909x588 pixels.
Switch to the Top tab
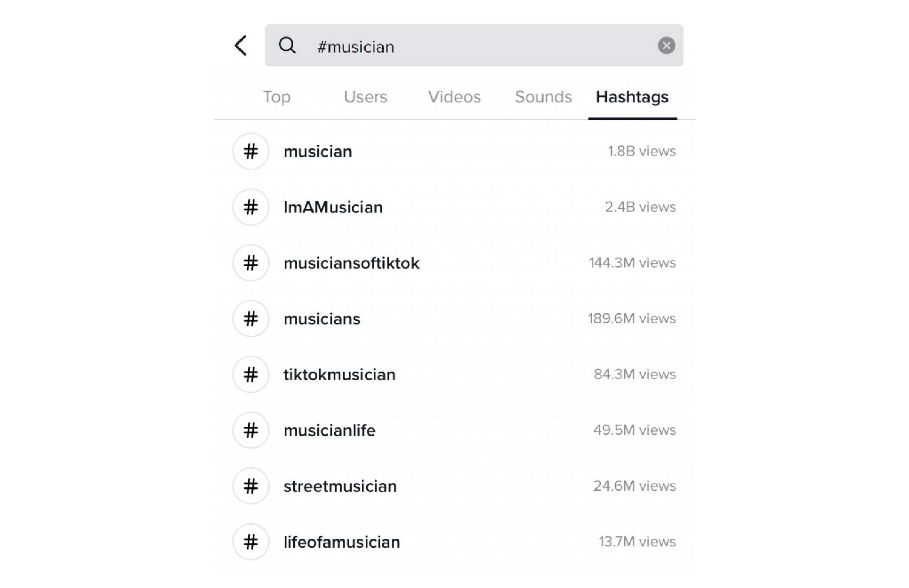(277, 97)
